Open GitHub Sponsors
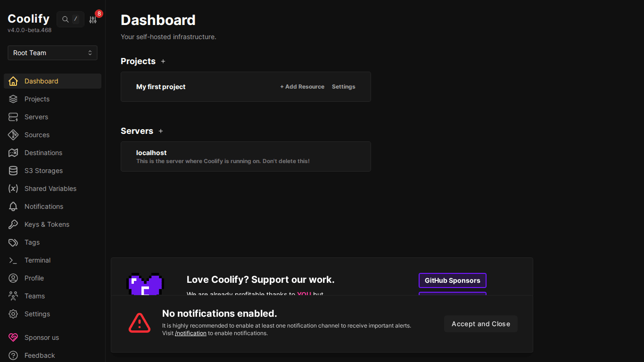 click(452, 280)
